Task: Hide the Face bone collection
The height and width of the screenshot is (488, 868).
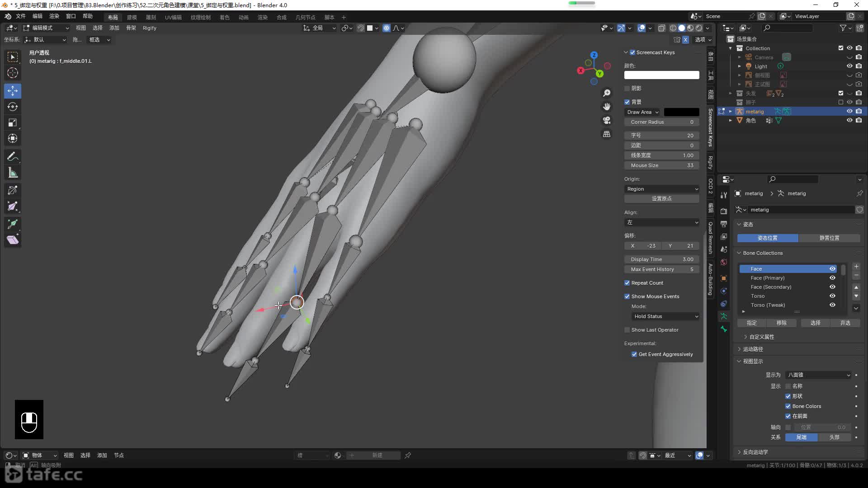Action: point(832,269)
